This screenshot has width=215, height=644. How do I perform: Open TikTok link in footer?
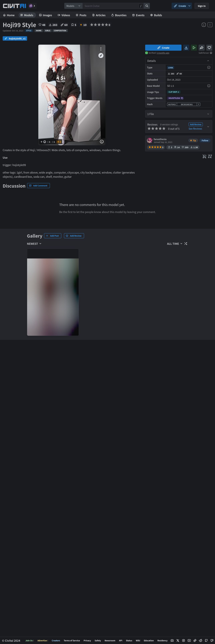pyautogui.click(x=195, y=640)
